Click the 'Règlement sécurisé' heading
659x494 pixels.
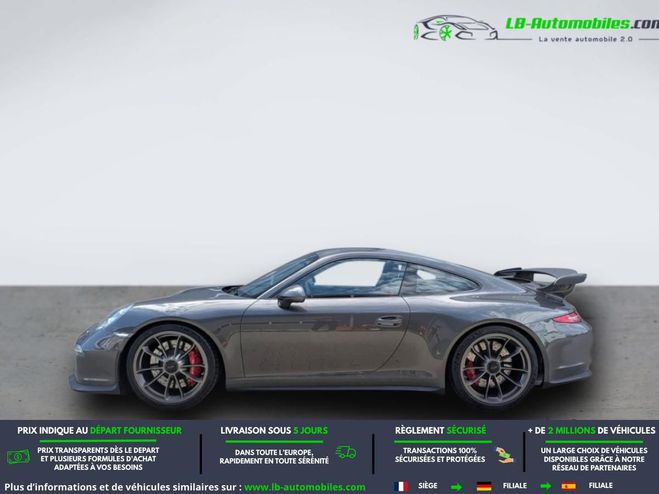pyautogui.click(x=440, y=431)
